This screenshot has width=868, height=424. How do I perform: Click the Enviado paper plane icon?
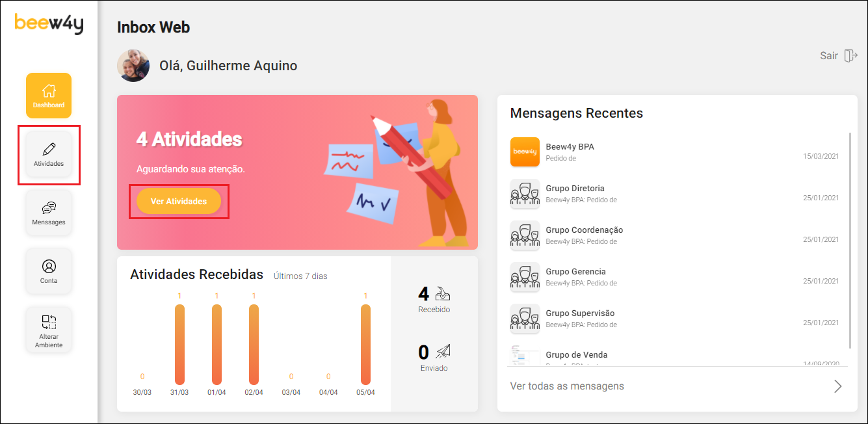coord(443,352)
